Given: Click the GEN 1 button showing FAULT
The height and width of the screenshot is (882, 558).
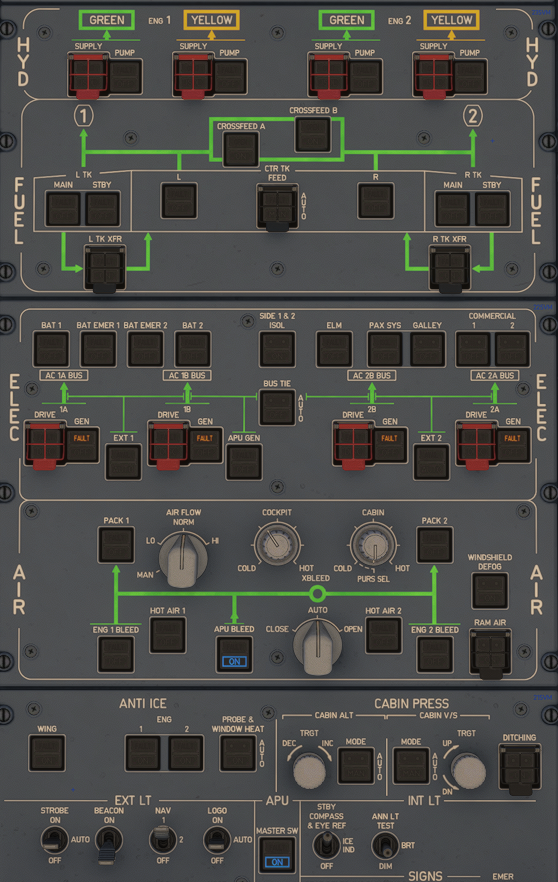Looking at the screenshot, I should 82,445.
